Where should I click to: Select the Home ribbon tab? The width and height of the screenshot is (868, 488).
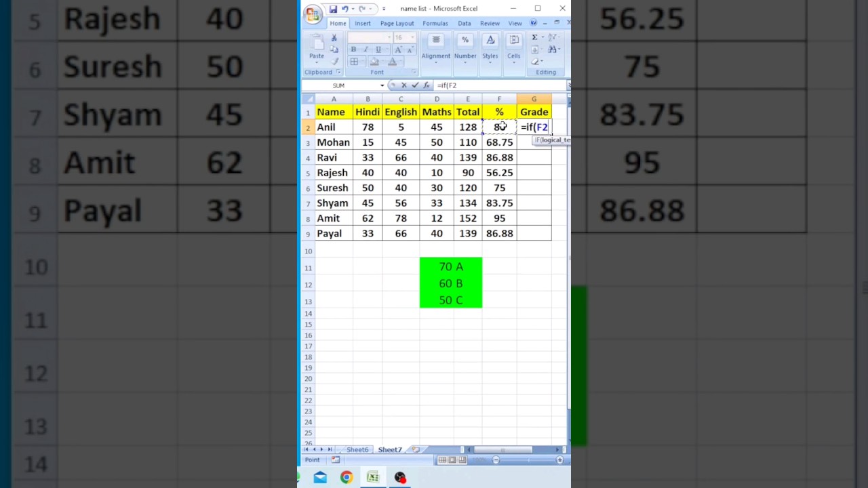[338, 23]
